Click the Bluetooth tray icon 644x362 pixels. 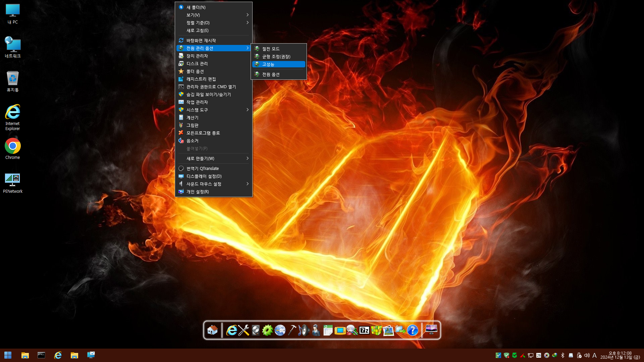563,355
